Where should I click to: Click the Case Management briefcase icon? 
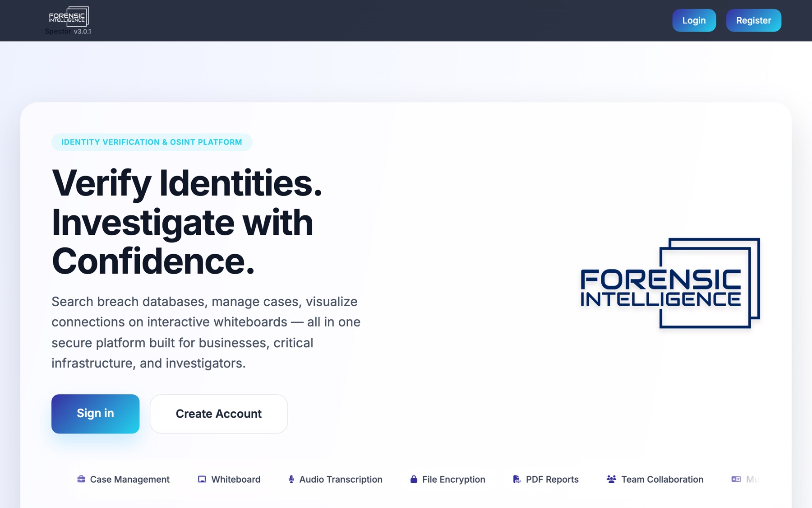[81, 479]
